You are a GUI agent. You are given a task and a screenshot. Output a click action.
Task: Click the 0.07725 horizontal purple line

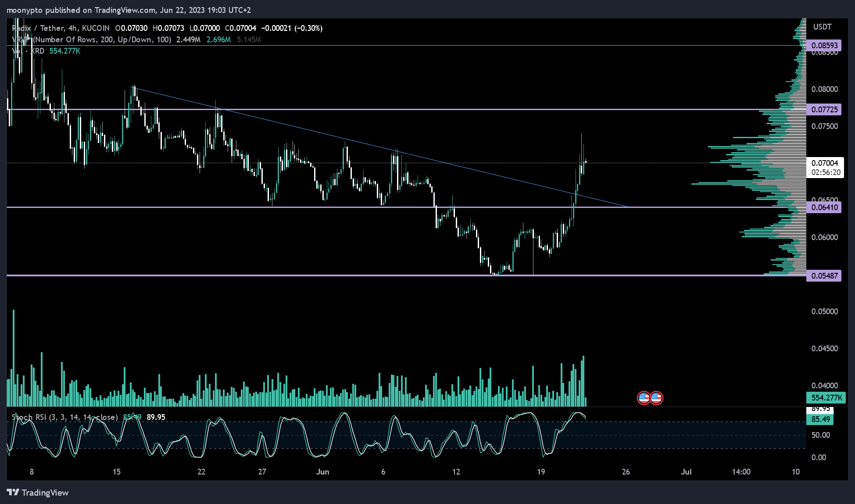click(406, 109)
